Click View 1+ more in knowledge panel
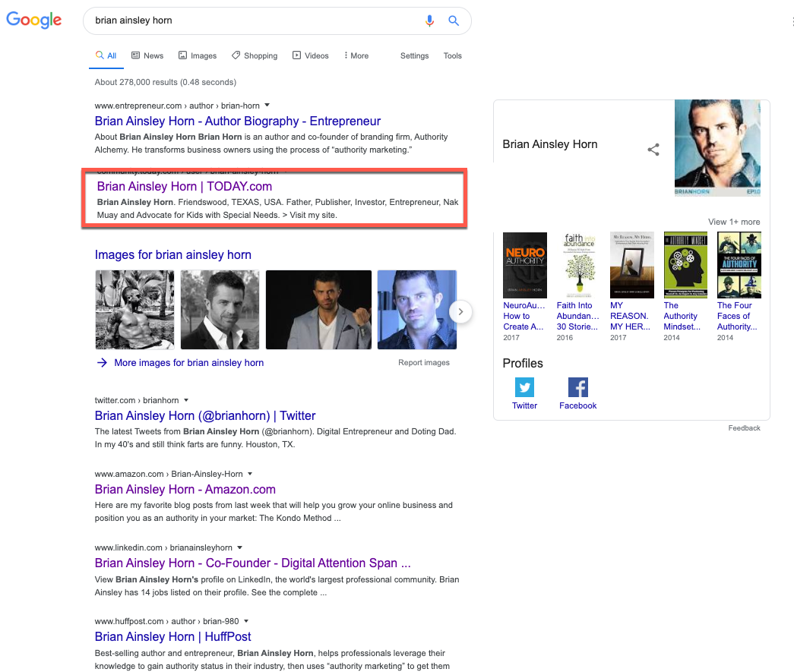This screenshot has width=794, height=672. (734, 222)
